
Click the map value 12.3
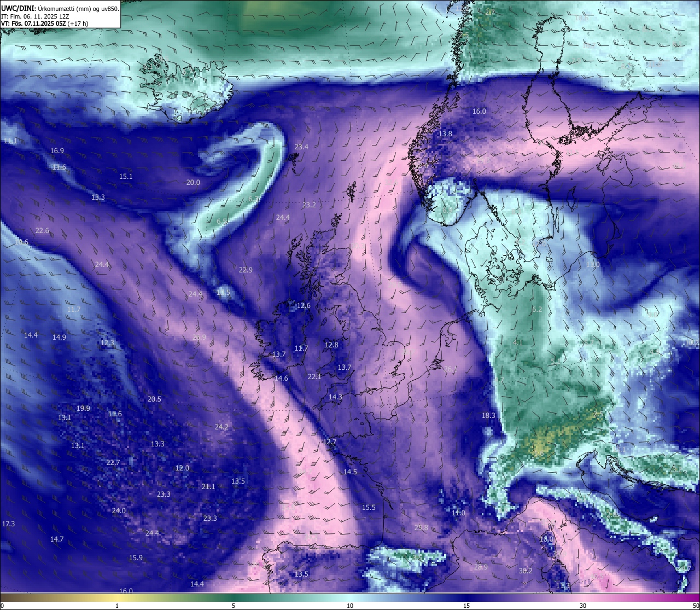107,343
